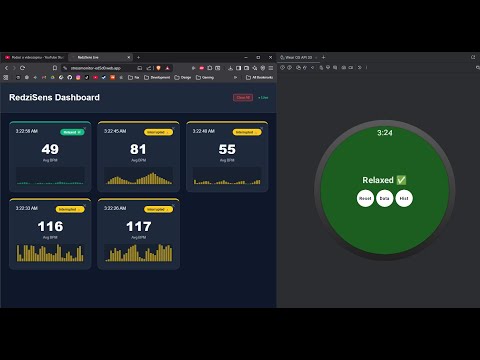Click the green Live status indicator
This screenshot has height=360, width=480.
click(x=263, y=97)
